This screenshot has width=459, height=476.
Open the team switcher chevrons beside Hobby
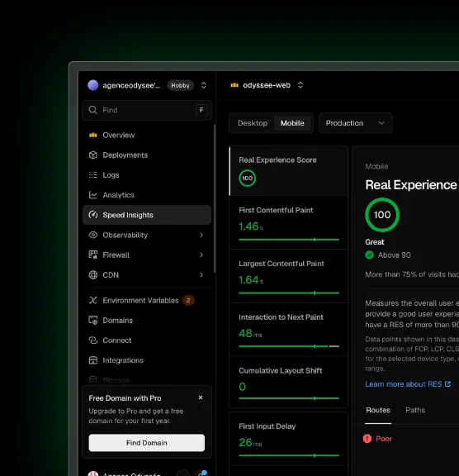coord(204,85)
